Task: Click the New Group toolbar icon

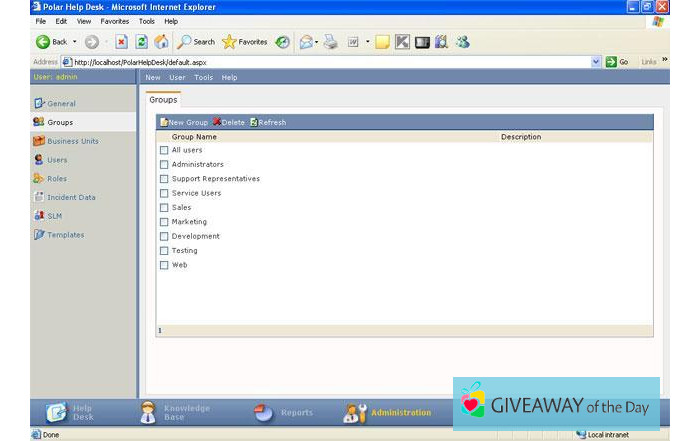Action: pyautogui.click(x=164, y=122)
